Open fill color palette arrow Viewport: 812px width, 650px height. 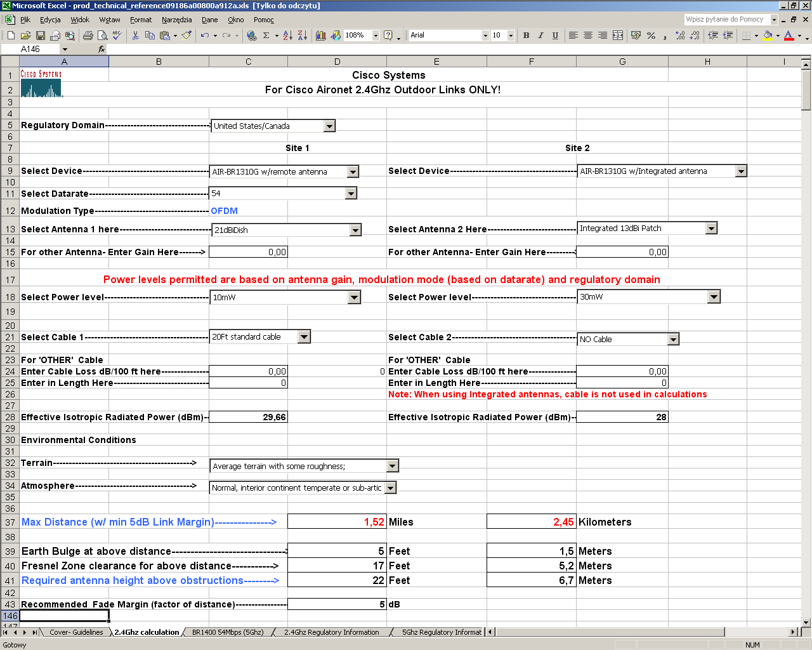778,36
